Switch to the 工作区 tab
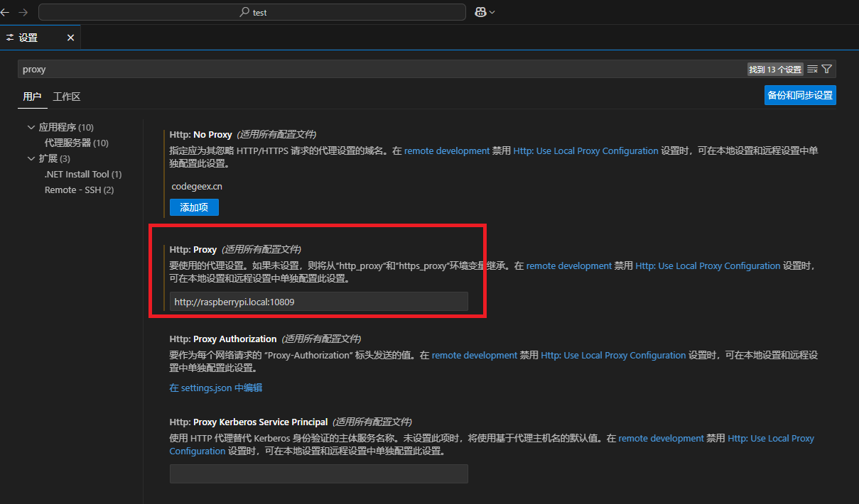 coord(67,97)
